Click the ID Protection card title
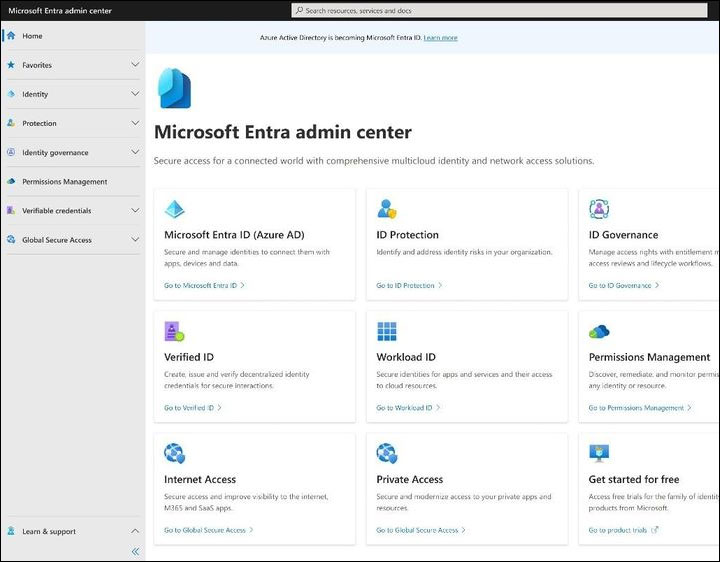Image resolution: width=720 pixels, height=562 pixels. coord(407,235)
